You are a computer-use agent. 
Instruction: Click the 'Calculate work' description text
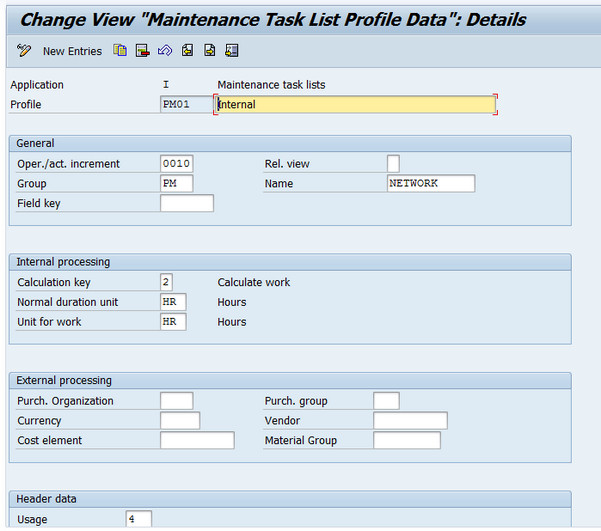pyautogui.click(x=254, y=283)
